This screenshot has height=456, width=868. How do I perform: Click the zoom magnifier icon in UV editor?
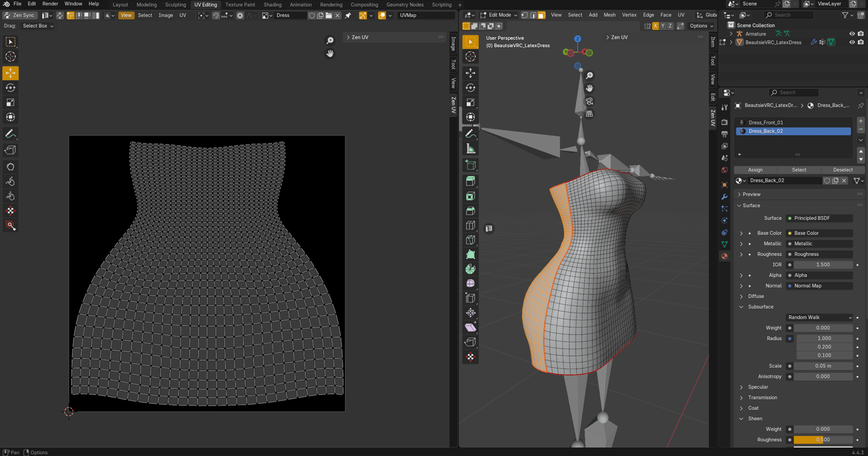pos(330,41)
